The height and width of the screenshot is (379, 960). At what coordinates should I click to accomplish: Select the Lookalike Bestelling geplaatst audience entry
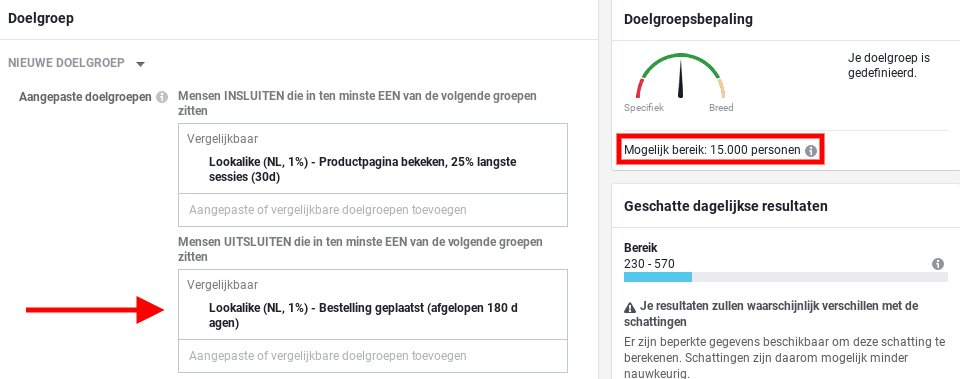pos(363,315)
